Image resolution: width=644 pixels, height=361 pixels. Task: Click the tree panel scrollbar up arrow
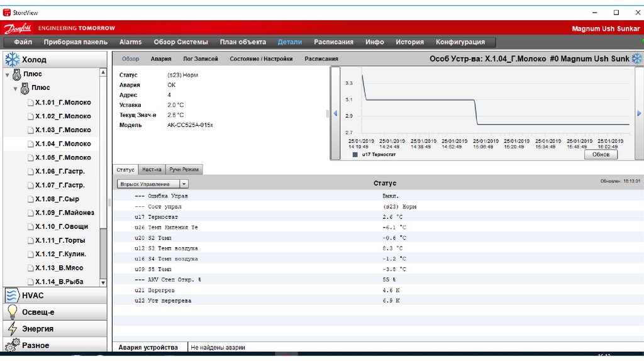[x=103, y=73]
